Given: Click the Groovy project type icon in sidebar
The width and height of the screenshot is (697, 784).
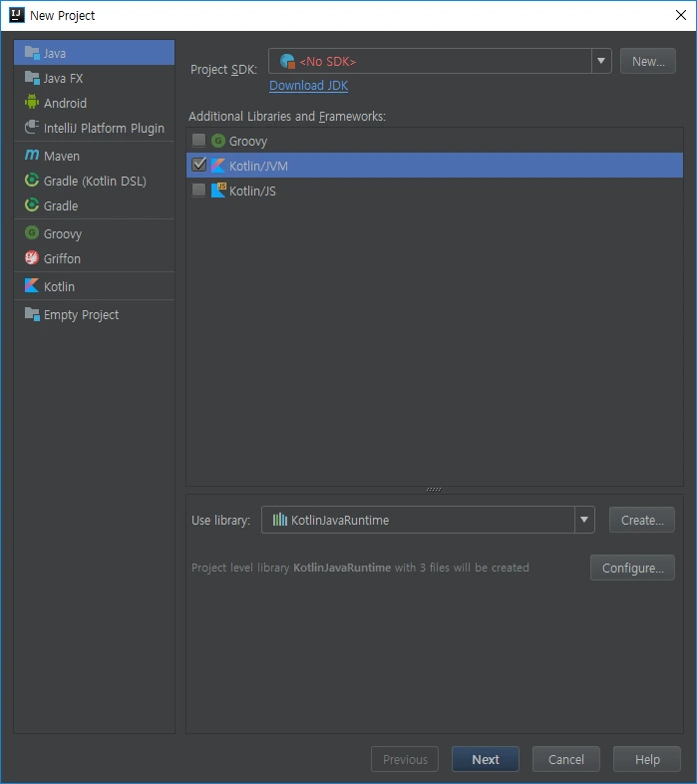Looking at the screenshot, I should [x=32, y=233].
